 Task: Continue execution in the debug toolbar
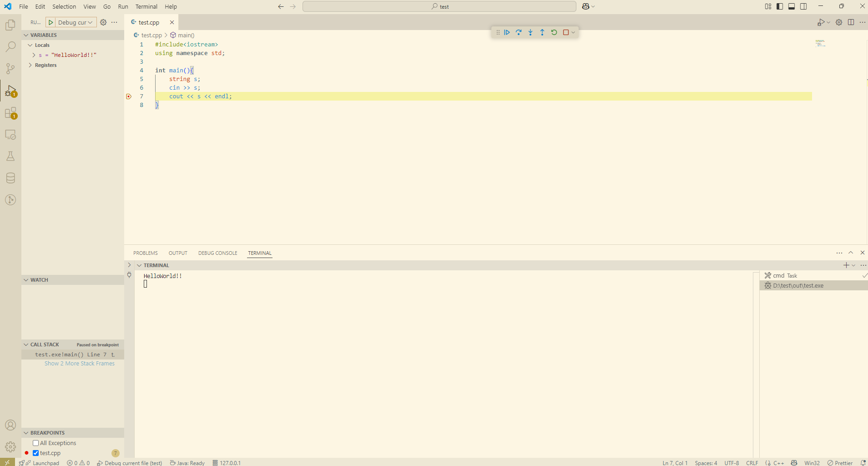507,32
